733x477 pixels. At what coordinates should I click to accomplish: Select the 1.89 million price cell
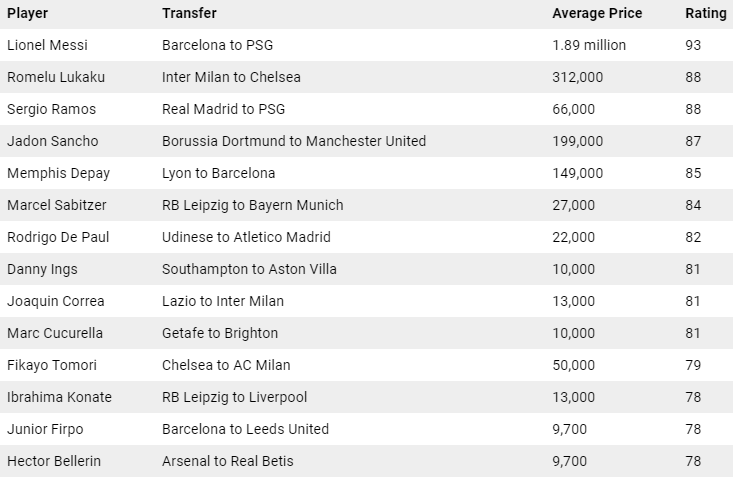coord(589,45)
